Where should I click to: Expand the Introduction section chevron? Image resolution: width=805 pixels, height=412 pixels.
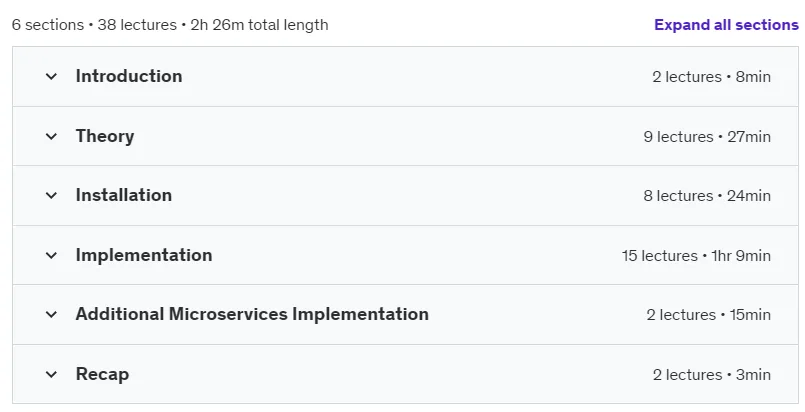[x=51, y=77]
